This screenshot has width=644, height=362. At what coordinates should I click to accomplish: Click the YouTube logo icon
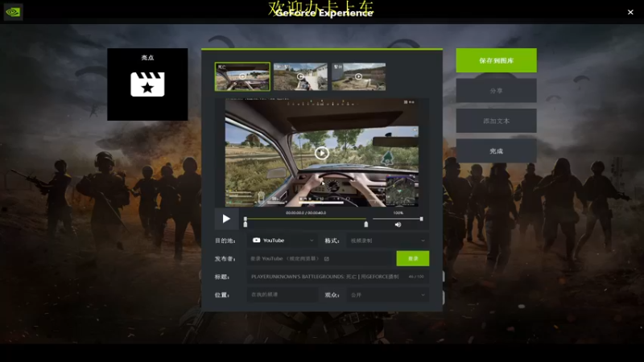tap(256, 240)
